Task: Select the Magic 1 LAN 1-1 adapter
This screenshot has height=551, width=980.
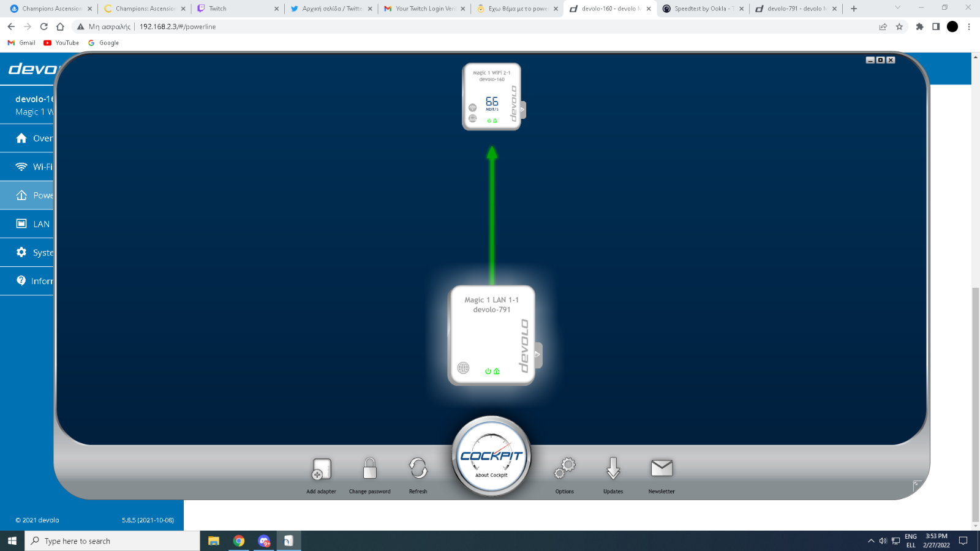Action: pyautogui.click(x=491, y=335)
